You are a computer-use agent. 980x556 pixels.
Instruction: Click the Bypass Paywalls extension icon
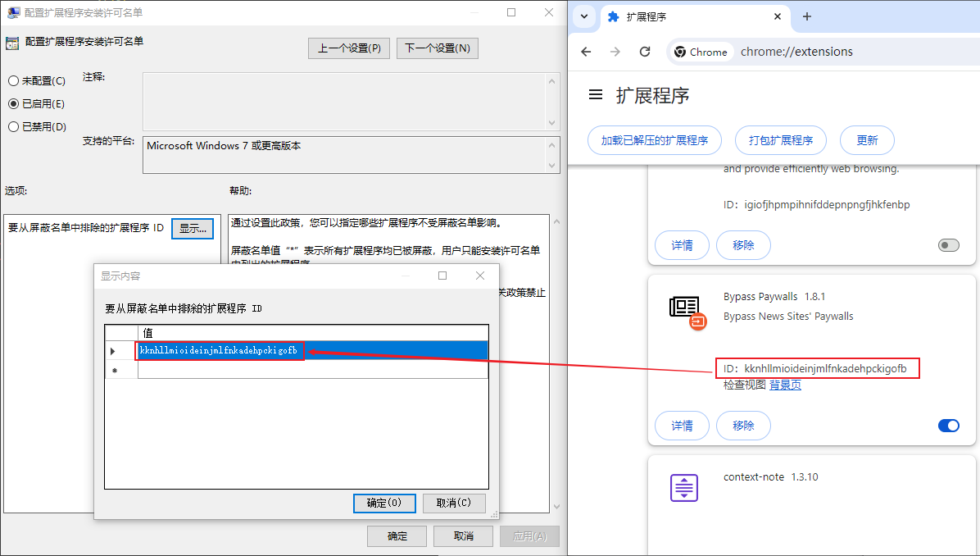687,310
